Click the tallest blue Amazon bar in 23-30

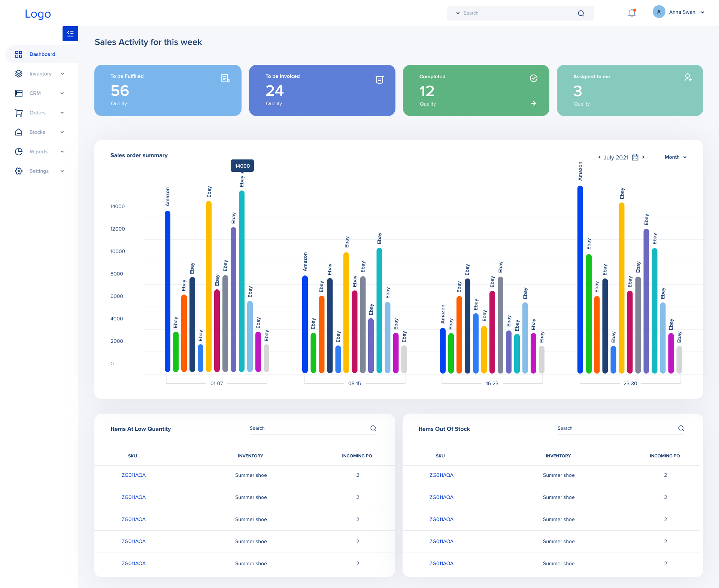tap(580, 279)
